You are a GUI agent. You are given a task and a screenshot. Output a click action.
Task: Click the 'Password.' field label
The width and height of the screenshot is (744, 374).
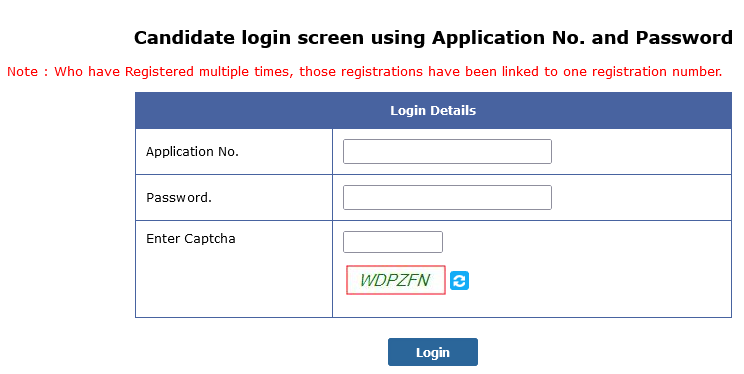point(179,197)
